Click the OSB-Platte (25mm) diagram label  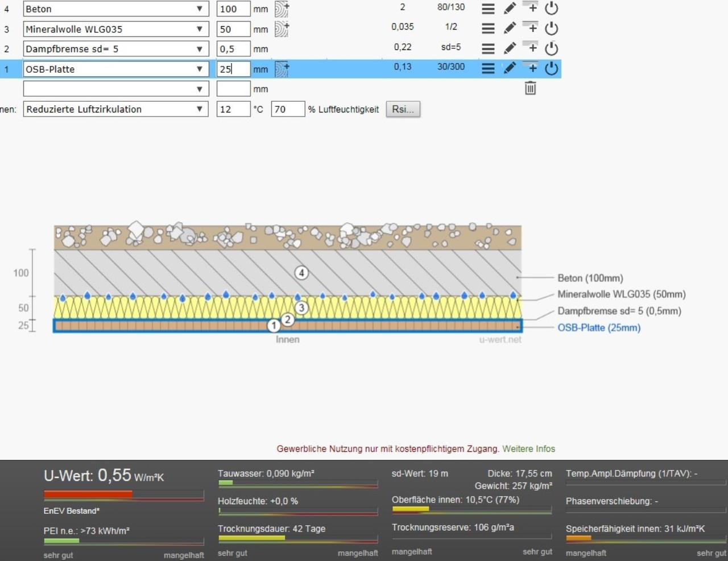(599, 327)
